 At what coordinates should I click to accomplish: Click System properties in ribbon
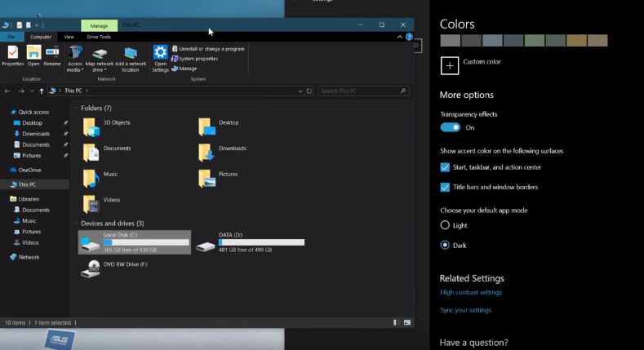point(195,59)
